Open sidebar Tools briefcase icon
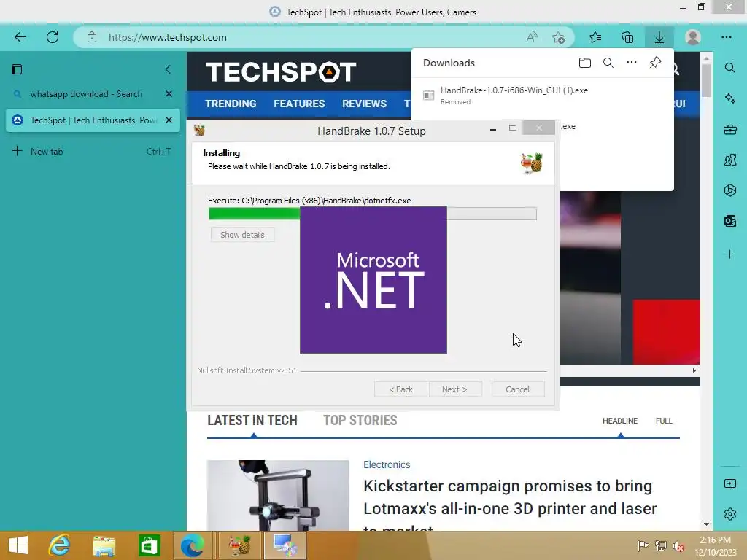Viewport: 747px width, 560px height. pyautogui.click(x=729, y=129)
